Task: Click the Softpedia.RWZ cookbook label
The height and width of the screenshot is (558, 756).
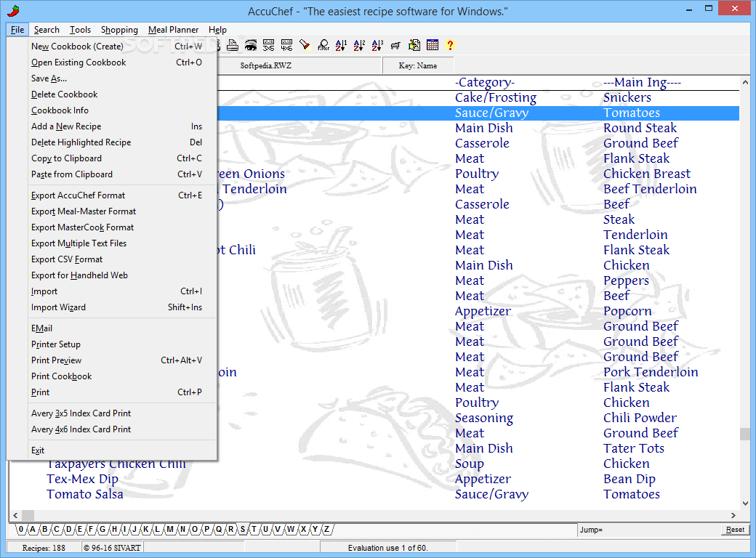Action: pyautogui.click(x=265, y=65)
